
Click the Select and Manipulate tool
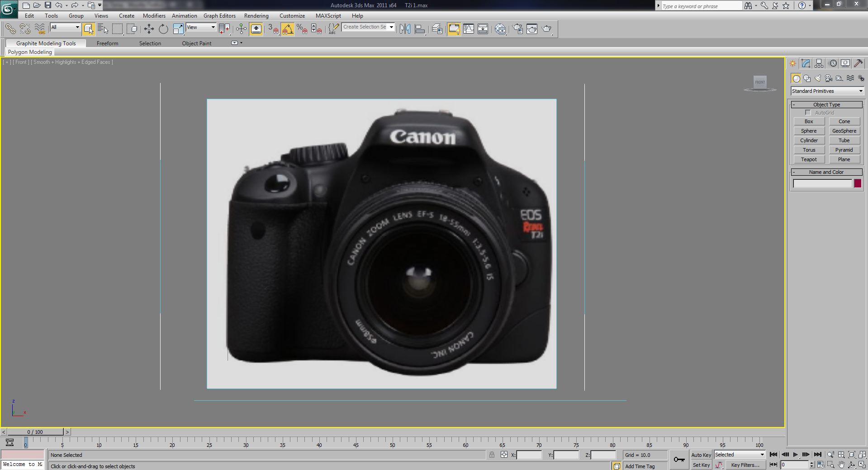(x=241, y=29)
